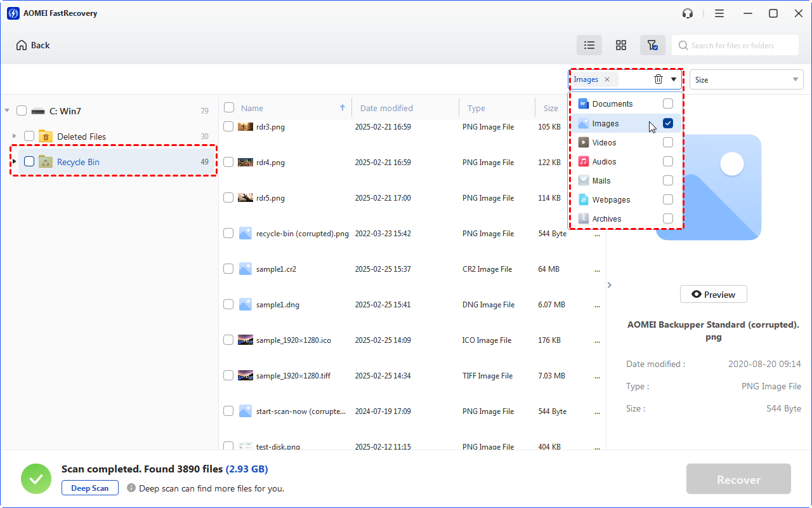812x508 pixels.
Task: Toggle the filter funnel icon
Action: coord(652,45)
